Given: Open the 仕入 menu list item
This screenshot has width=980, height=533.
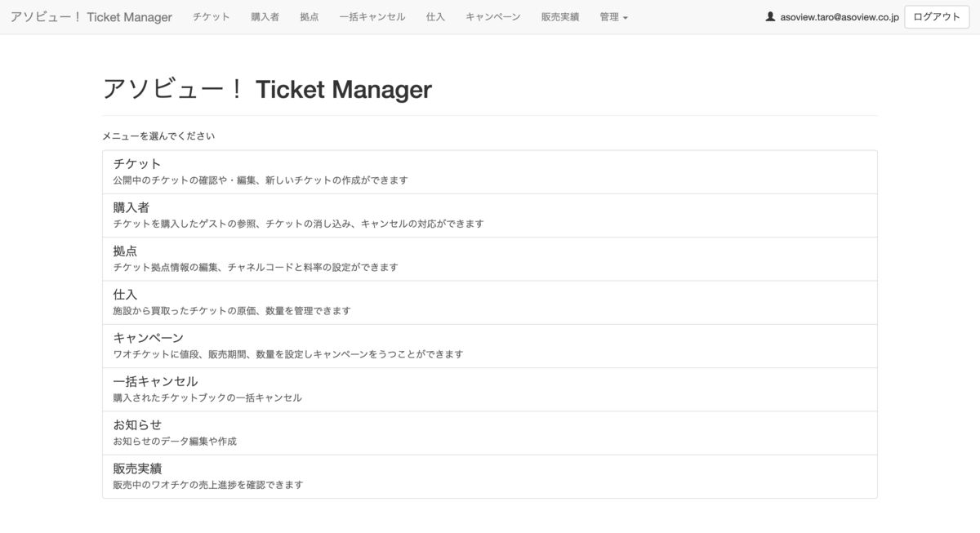Looking at the screenshot, I should click(490, 303).
